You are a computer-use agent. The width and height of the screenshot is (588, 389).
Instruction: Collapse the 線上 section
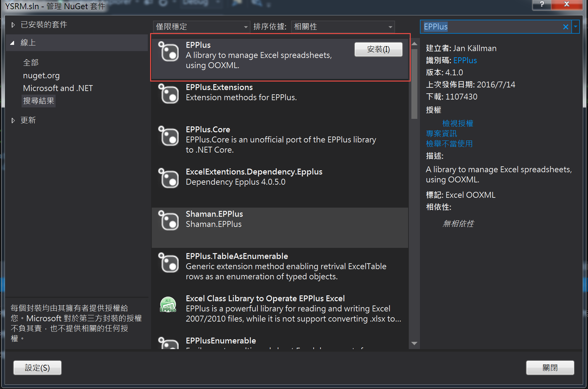(x=12, y=43)
